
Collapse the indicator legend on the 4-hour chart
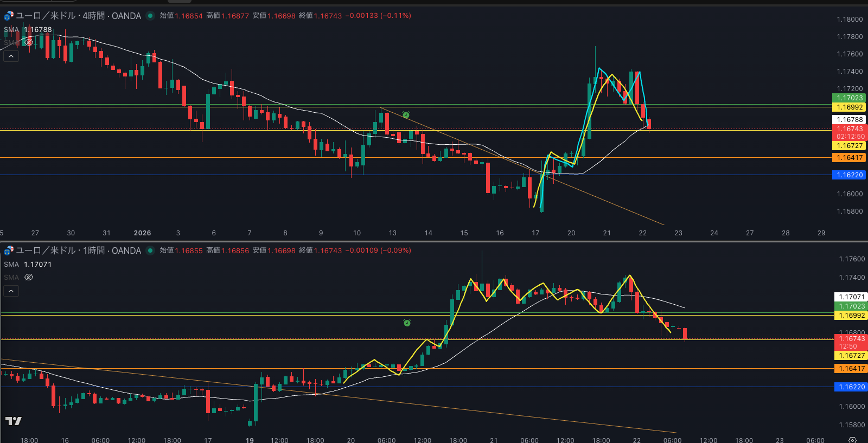tap(11, 56)
